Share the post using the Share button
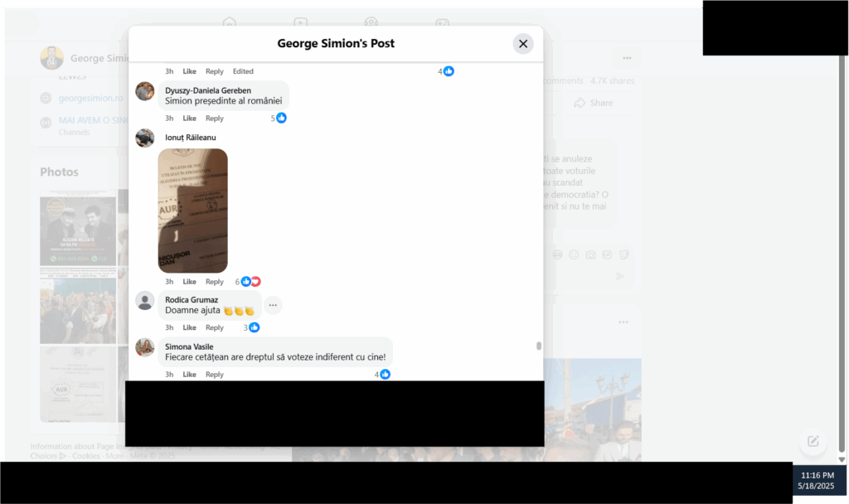Screen dimensions: 849x504 tap(594, 103)
